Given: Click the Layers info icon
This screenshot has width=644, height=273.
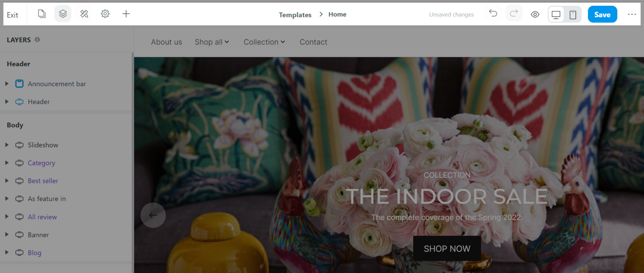Looking at the screenshot, I should 37,39.
